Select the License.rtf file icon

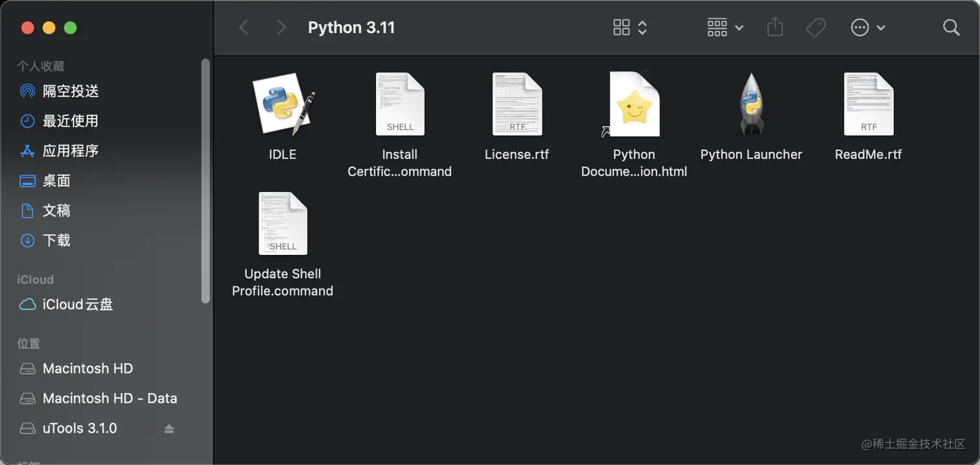point(517,104)
